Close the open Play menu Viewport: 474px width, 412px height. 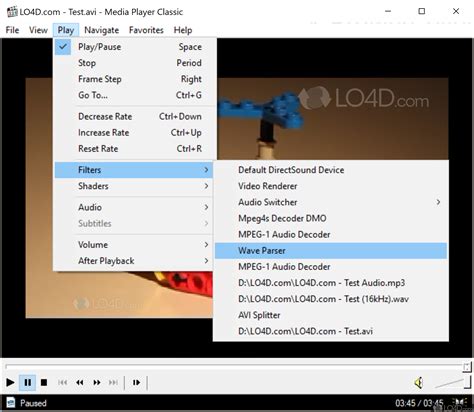tap(66, 30)
